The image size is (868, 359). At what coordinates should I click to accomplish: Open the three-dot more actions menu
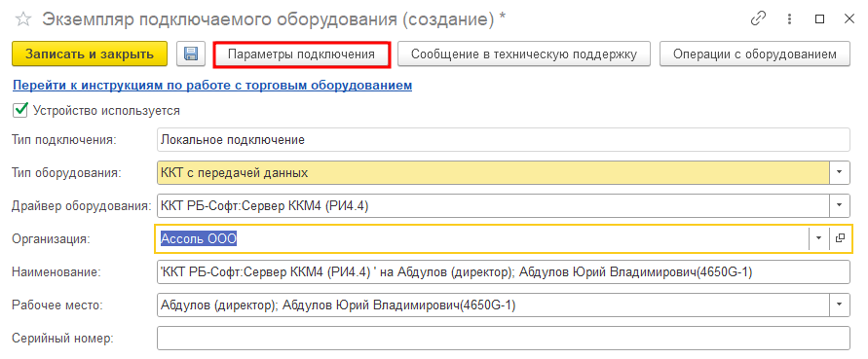(789, 18)
